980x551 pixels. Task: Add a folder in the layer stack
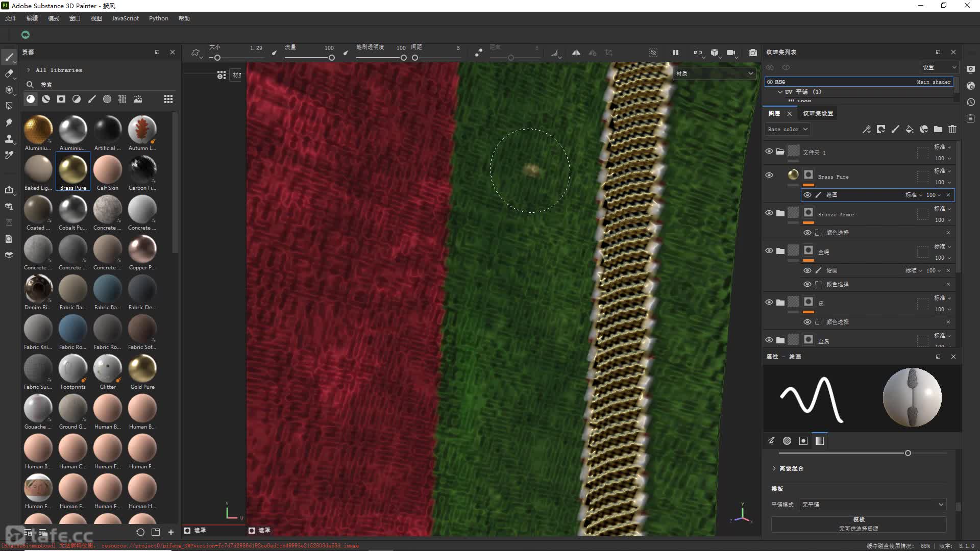(938, 129)
